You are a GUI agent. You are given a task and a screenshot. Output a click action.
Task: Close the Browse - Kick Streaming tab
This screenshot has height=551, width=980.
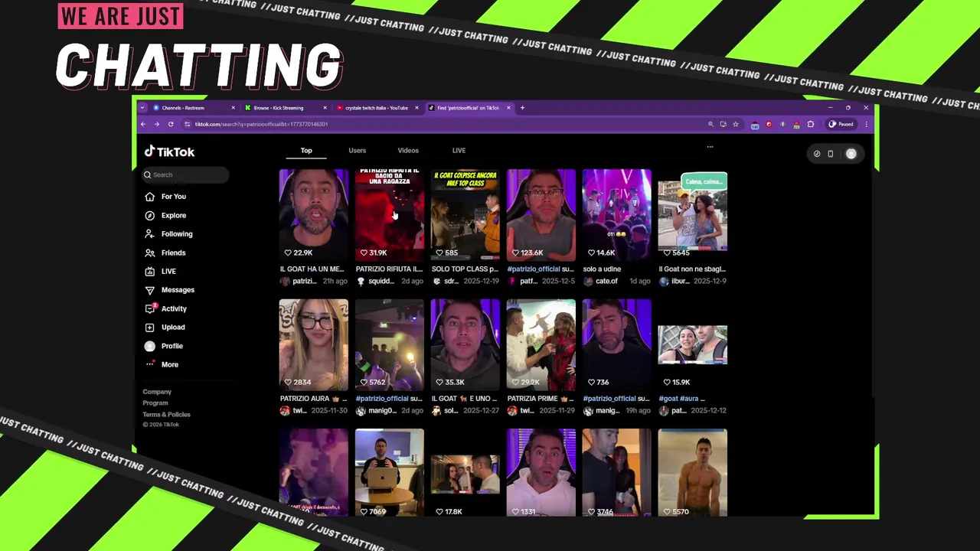click(325, 108)
